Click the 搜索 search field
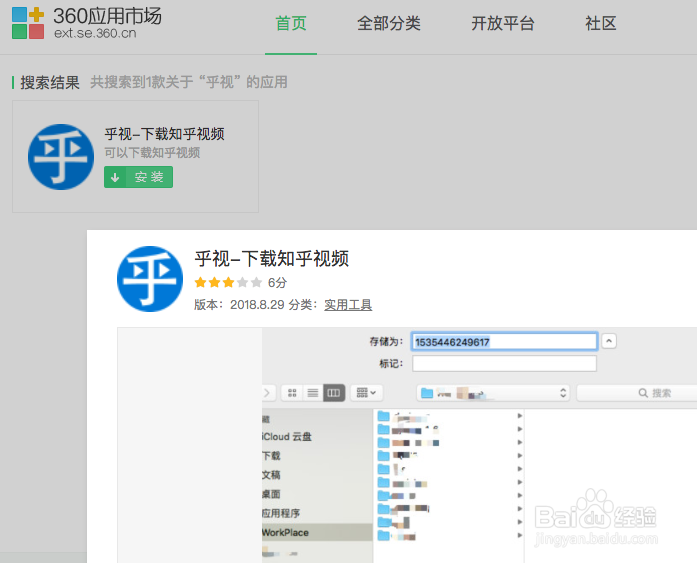This screenshot has height=563, width=697. click(x=637, y=393)
